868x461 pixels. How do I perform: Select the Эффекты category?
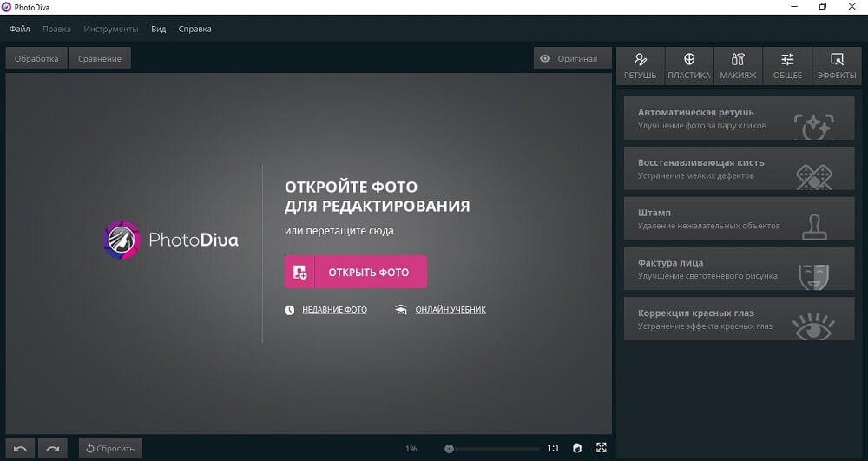coord(837,66)
